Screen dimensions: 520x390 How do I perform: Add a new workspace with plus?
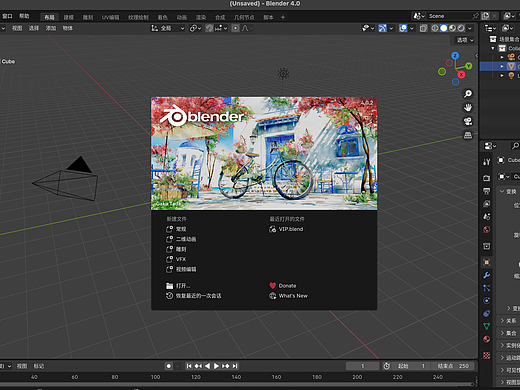(283, 17)
